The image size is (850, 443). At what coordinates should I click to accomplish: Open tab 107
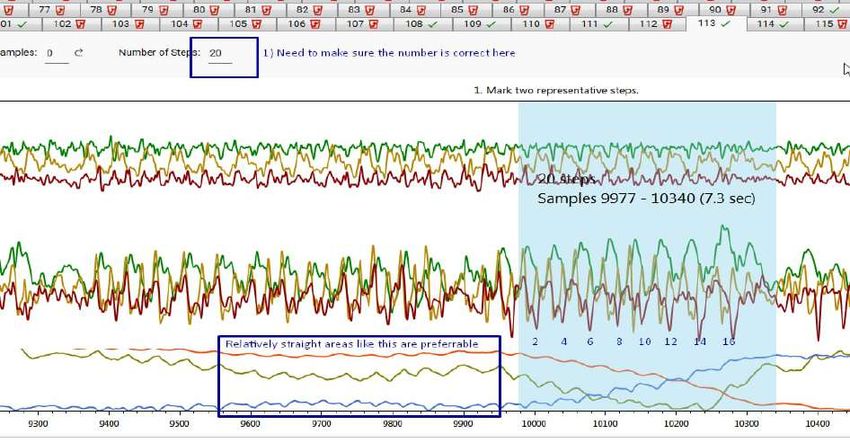point(355,23)
